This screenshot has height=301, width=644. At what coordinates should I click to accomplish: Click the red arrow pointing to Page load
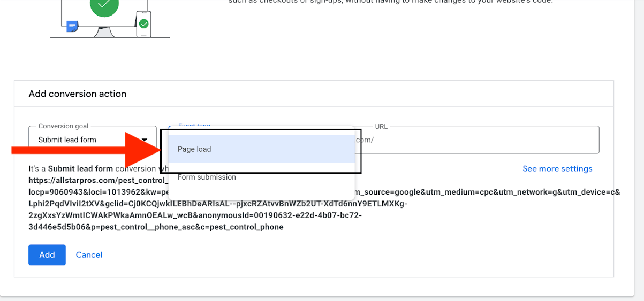click(86, 150)
